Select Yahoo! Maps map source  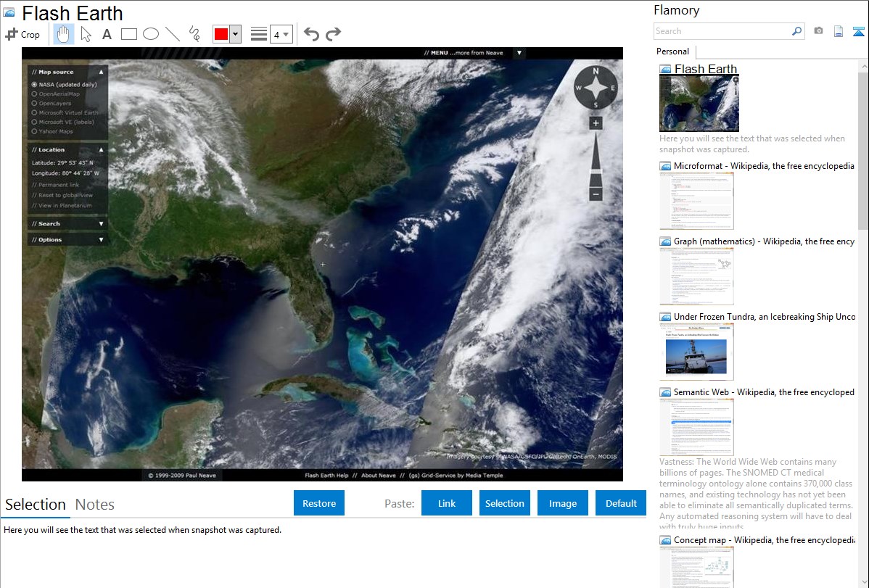point(53,131)
